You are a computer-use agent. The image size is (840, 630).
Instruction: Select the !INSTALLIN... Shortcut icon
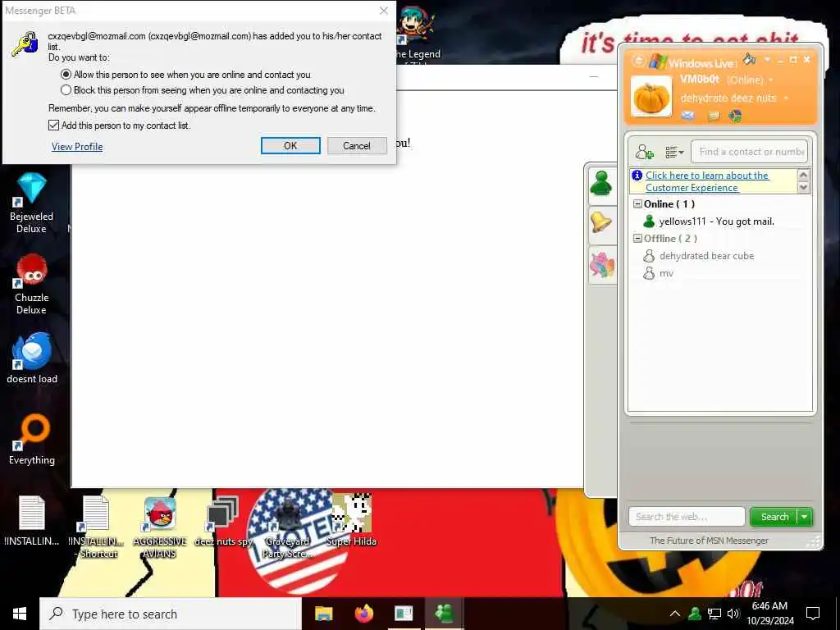tap(97, 527)
